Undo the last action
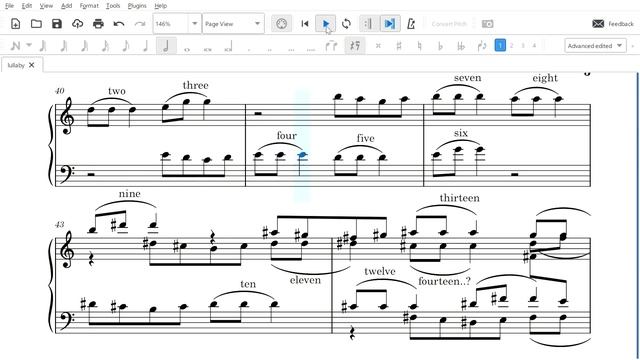 pos(119,24)
